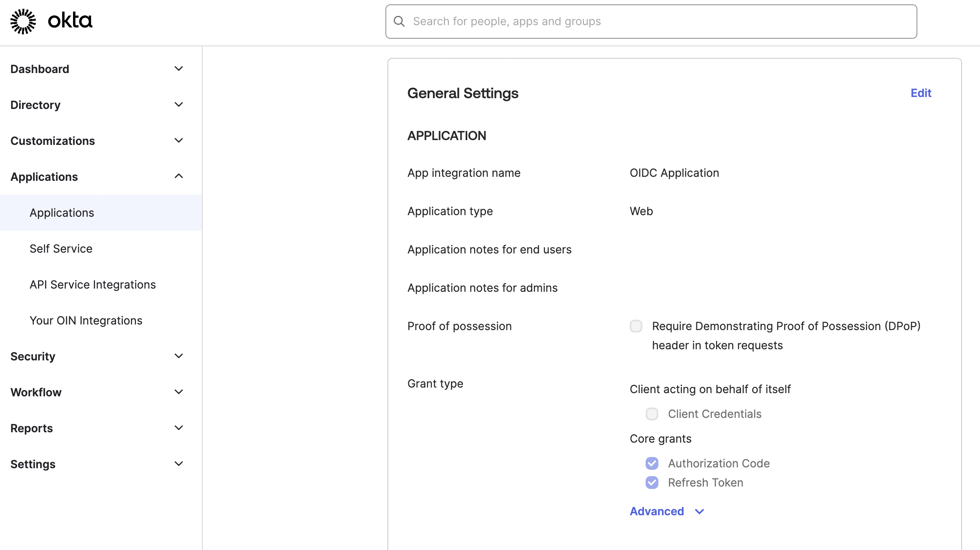Viewport: 980px width, 550px height.
Task: Expand the Reports menu chevron
Action: pos(179,428)
